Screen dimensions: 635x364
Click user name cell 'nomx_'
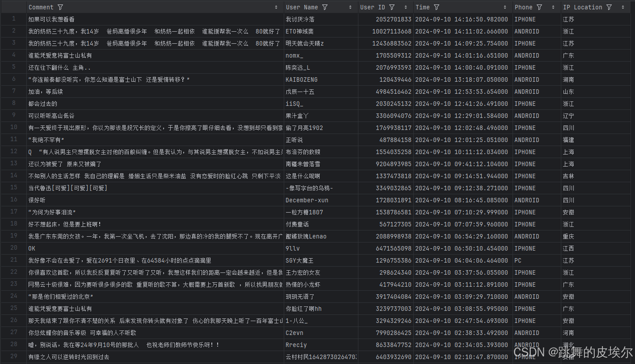(321, 55)
